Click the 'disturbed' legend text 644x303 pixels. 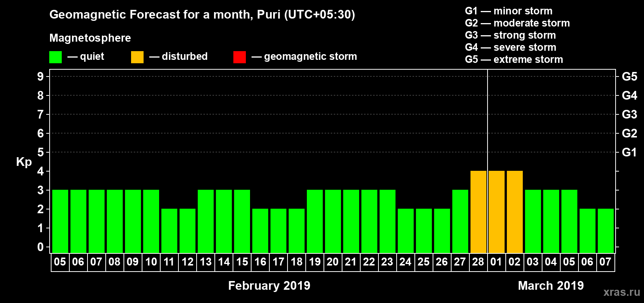[x=185, y=56]
